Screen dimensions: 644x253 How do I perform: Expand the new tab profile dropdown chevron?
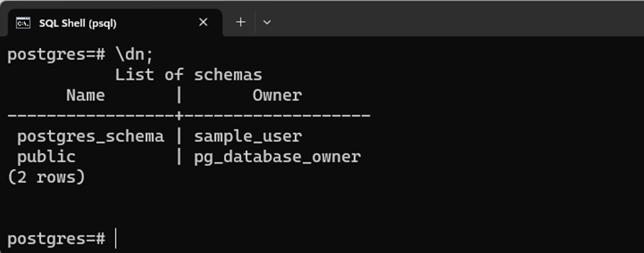(x=267, y=22)
